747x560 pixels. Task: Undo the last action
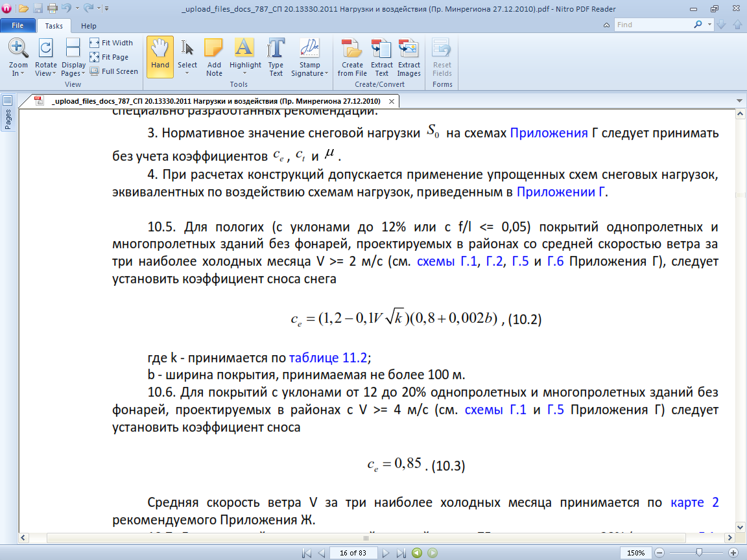tap(66, 8)
